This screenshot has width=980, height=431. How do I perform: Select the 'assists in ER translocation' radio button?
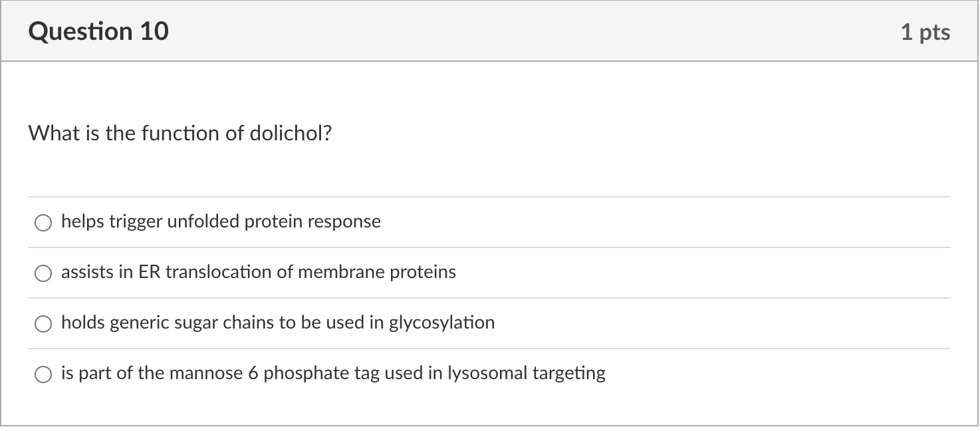43,273
